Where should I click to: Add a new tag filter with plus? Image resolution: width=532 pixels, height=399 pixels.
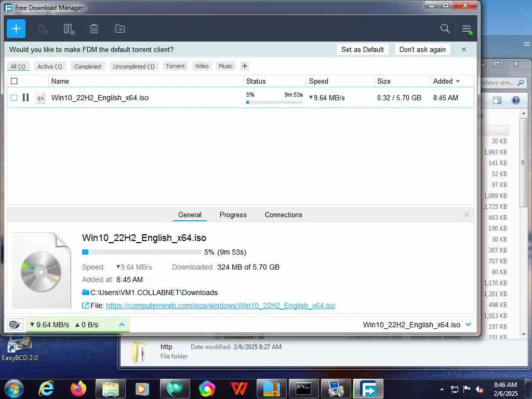(x=245, y=66)
